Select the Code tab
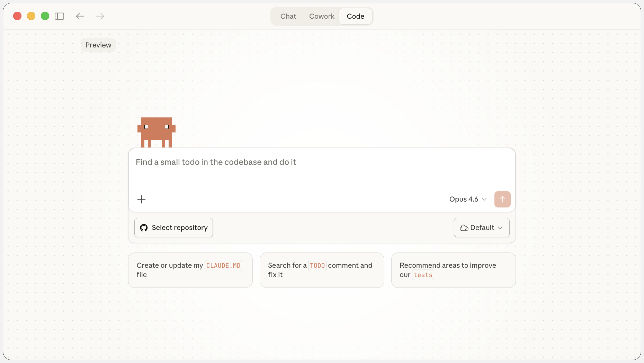This screenshot has width=644, height=363. pos(356,16)
